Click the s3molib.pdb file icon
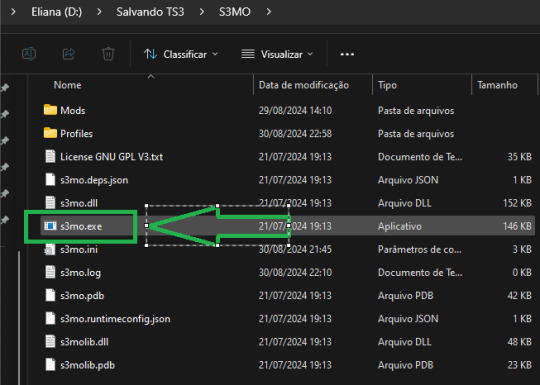This screenshot has height=385, width=540. (x=50, y=364)
